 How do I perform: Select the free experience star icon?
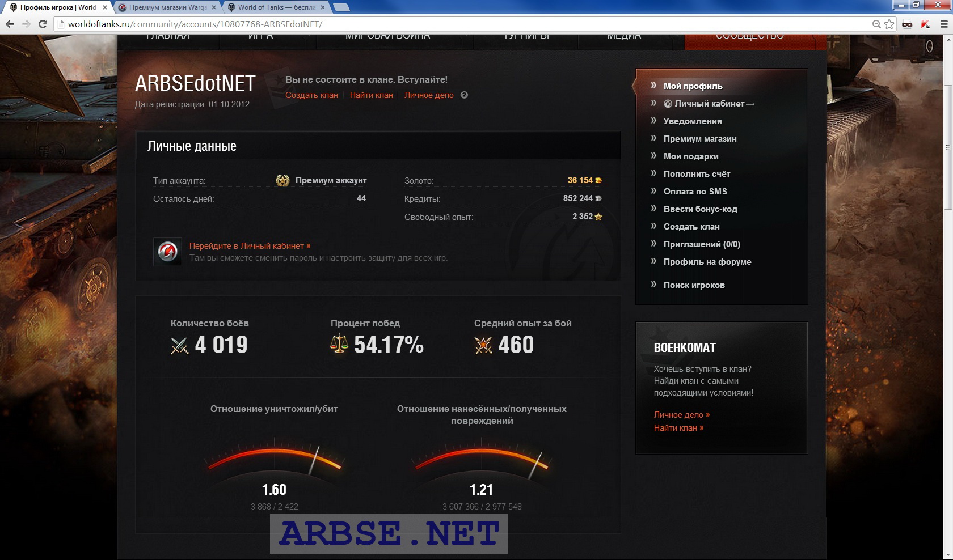pos(598,217)
